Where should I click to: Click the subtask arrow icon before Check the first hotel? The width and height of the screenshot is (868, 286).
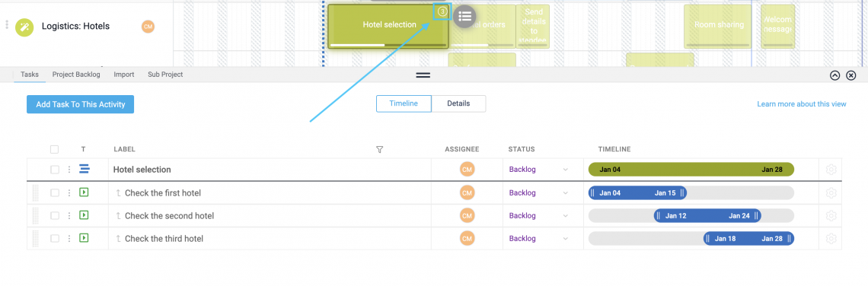tap(118, 193)
